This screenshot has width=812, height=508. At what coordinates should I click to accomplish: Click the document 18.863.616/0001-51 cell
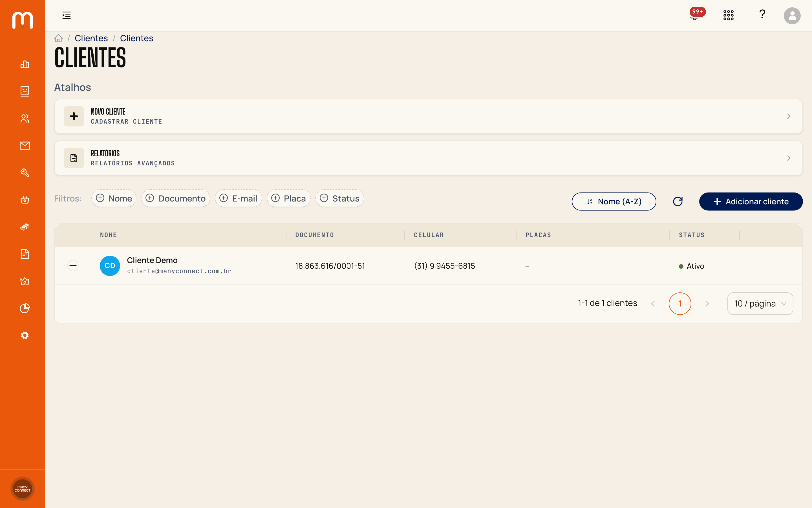330,266
